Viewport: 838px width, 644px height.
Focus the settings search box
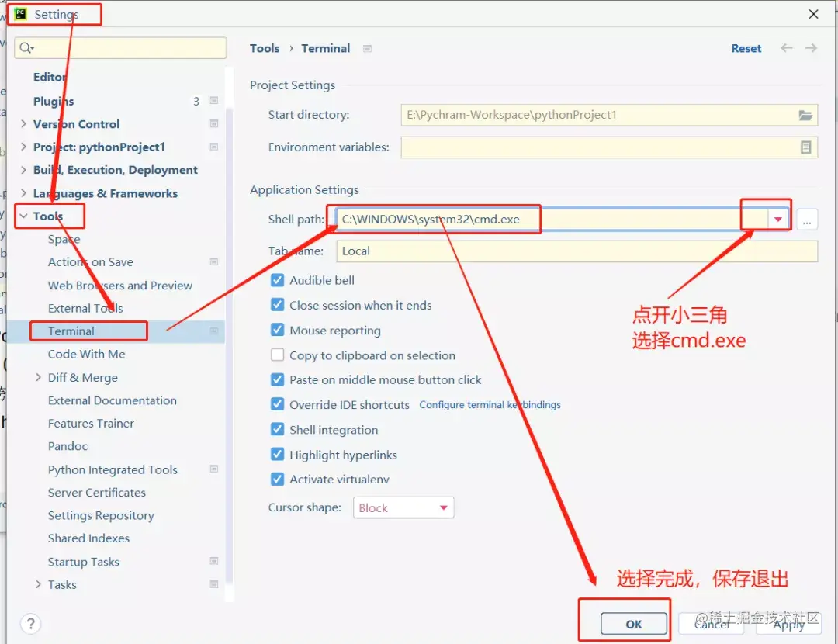[120, 48]
